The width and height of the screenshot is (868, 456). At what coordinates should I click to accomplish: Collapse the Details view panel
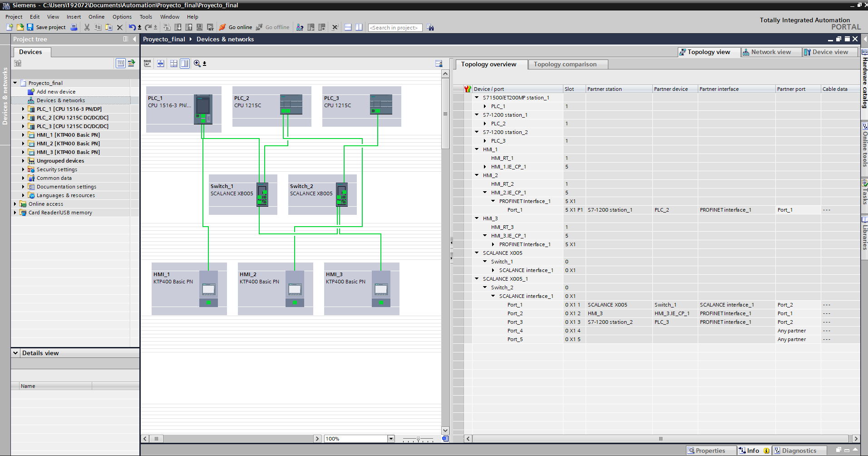(15, 353)
